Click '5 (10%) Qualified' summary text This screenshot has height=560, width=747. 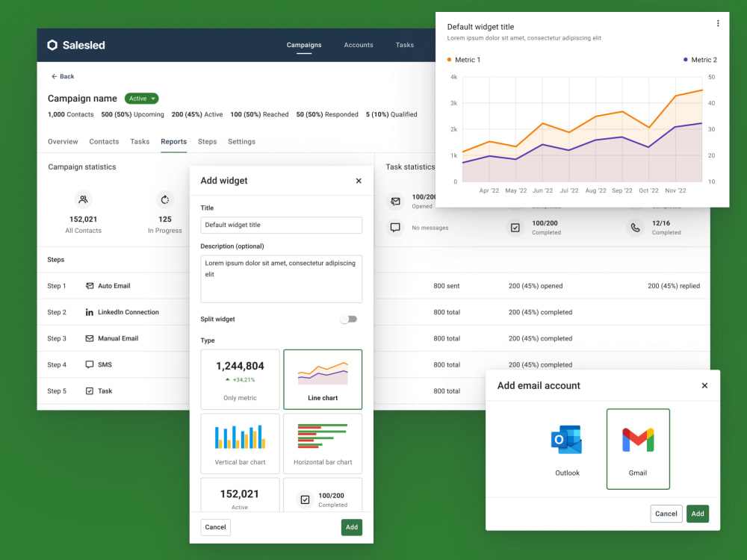coord(391,114)
